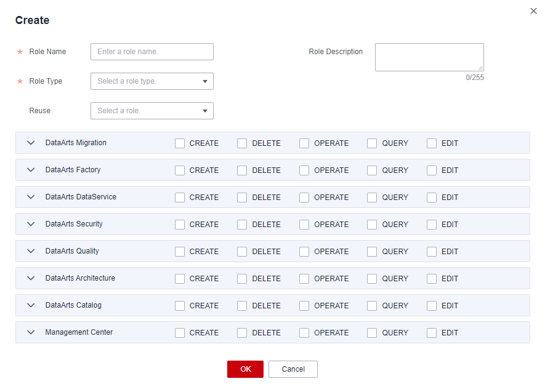Focus the Role Name input field
This screenshot has width=545, height=392.
[x=151, y=52]
